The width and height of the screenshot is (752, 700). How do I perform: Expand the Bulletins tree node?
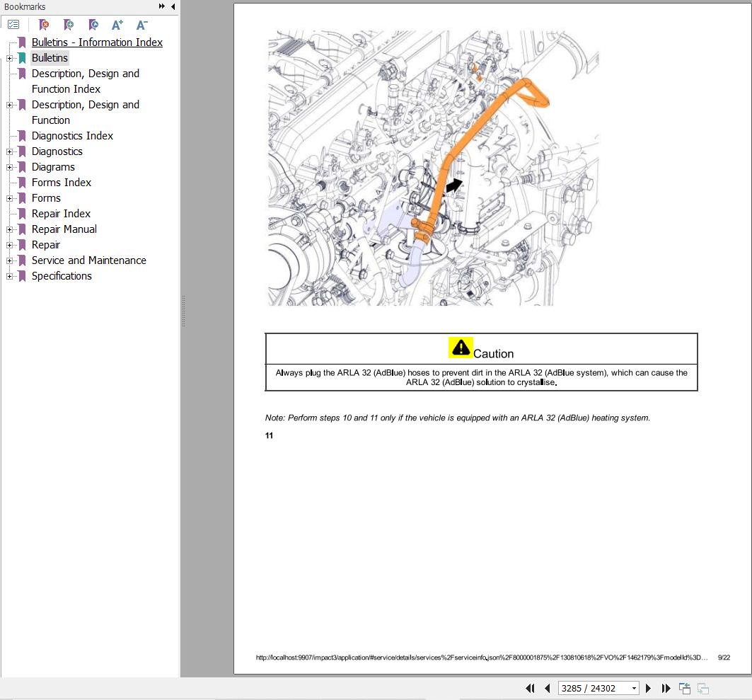point(9,58)
